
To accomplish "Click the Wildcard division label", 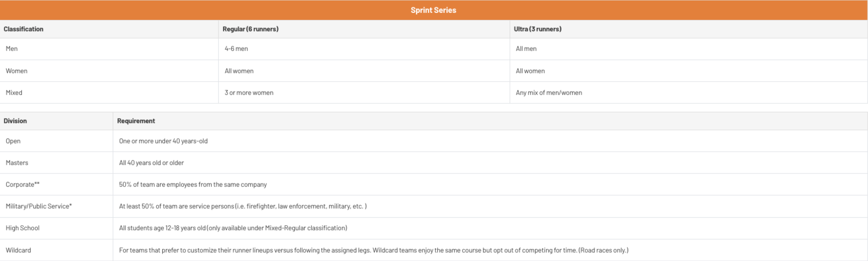I will (18, 250).
